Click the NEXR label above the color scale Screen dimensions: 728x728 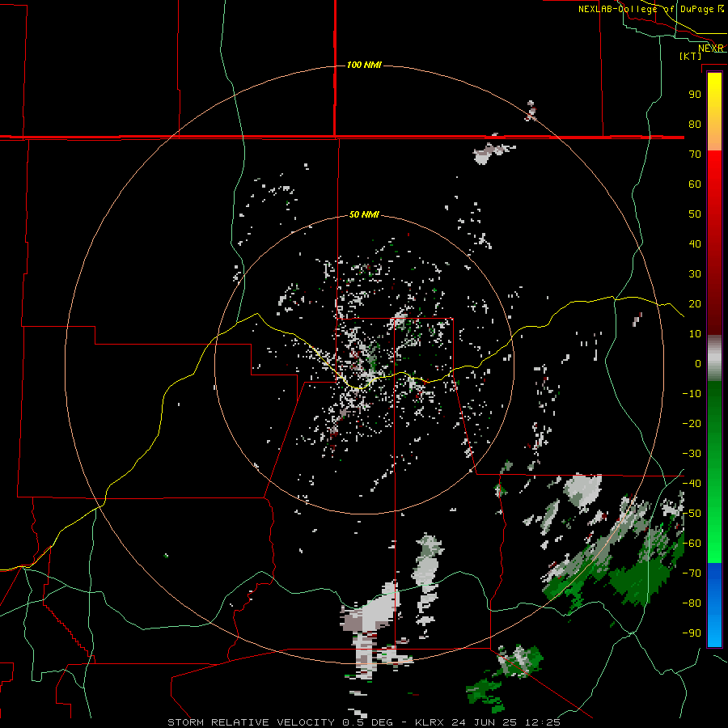tap(711, 49)
